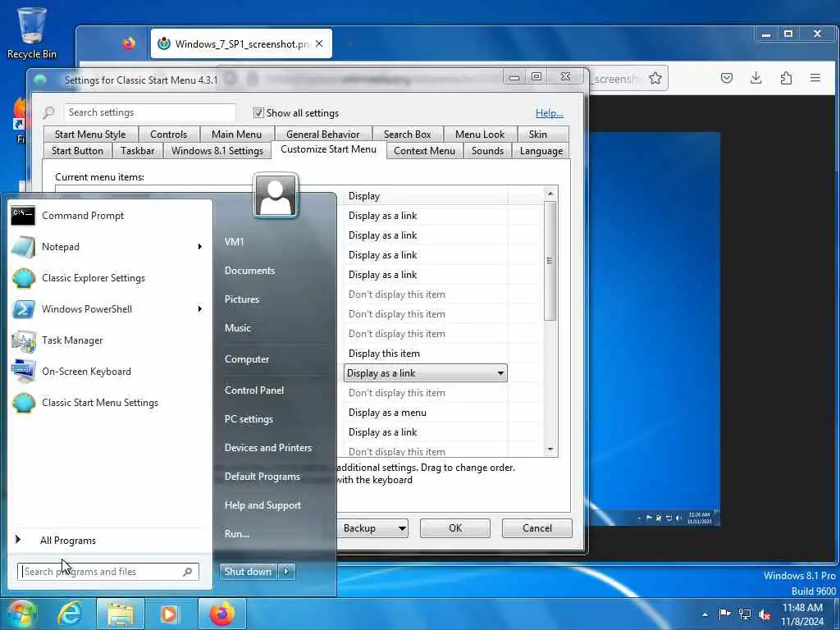Open Recycle Bin on desktop
This screenshot has height=630, width=840.
coord(32,33)
